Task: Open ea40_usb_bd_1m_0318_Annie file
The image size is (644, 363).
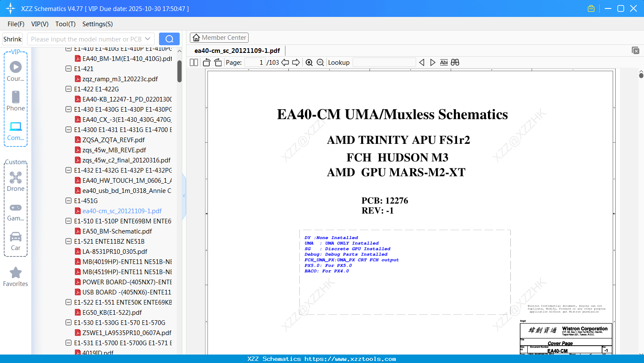Action: (127, 190)
